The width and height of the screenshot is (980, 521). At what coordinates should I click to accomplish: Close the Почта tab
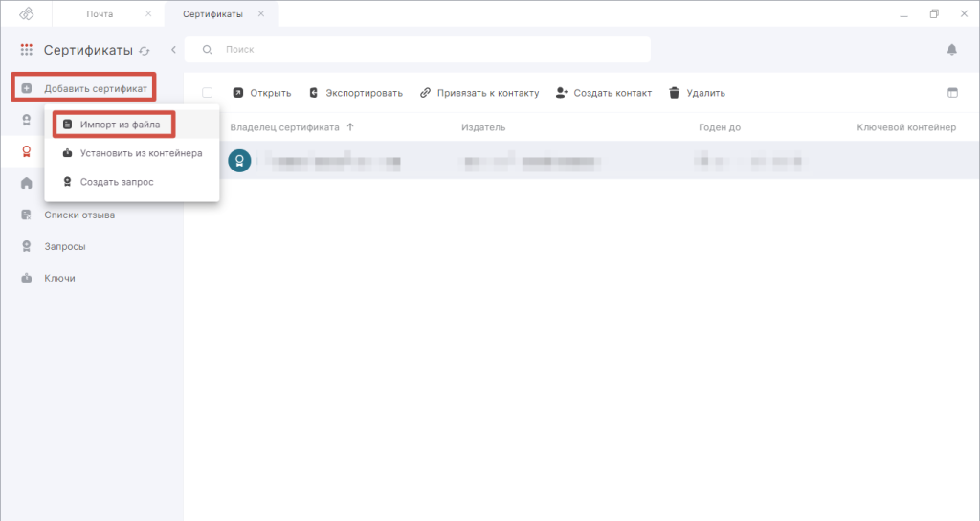(x=148, y=13)
